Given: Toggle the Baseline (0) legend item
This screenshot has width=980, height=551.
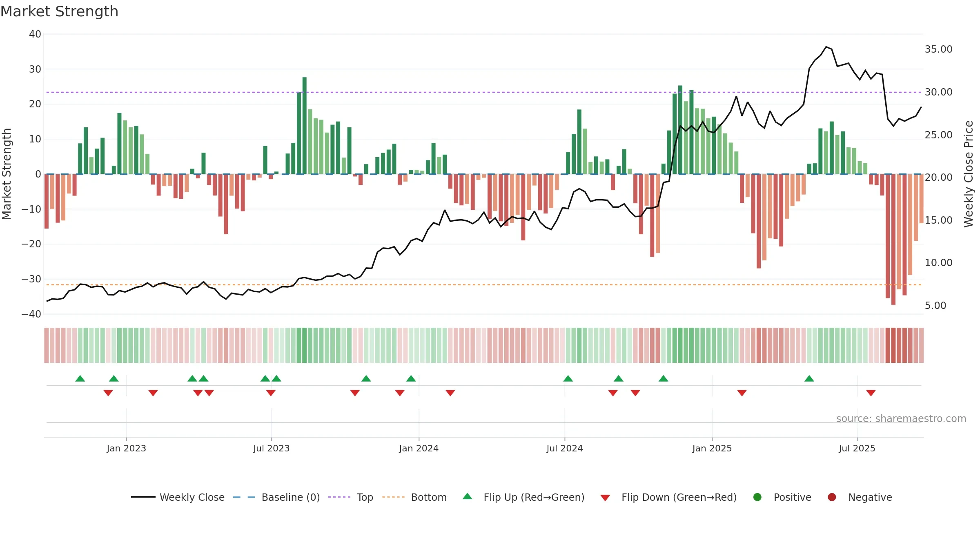Looking at the screenshot, I should (x=276, y=497).
